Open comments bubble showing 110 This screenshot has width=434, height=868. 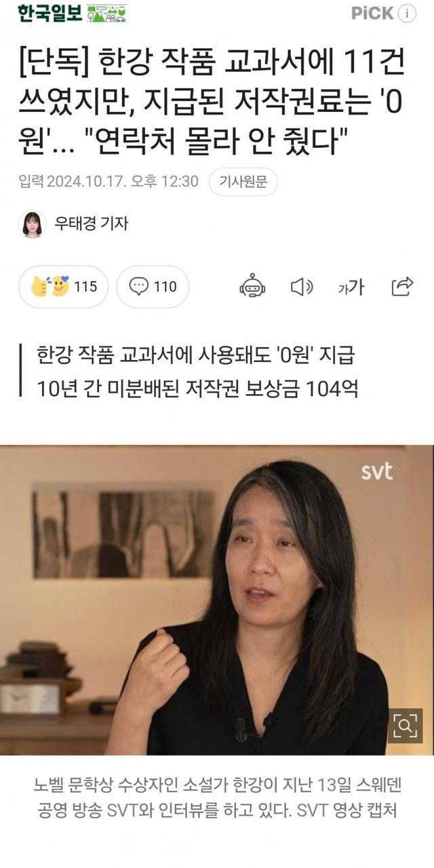(153, 287)
